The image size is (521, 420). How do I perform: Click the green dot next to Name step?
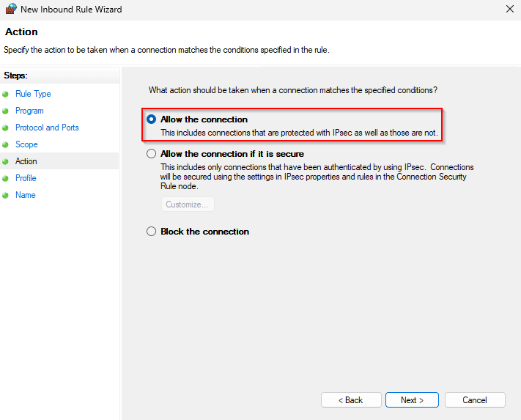(x=6, y=196)
